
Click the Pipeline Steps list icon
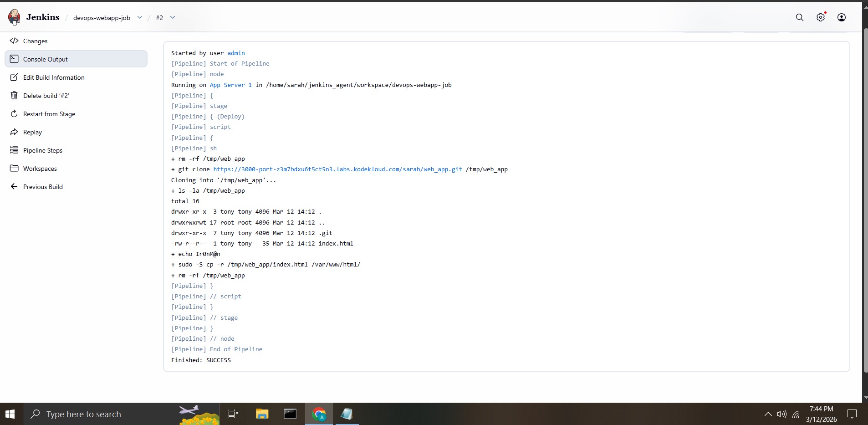click(x=14, y=150)
